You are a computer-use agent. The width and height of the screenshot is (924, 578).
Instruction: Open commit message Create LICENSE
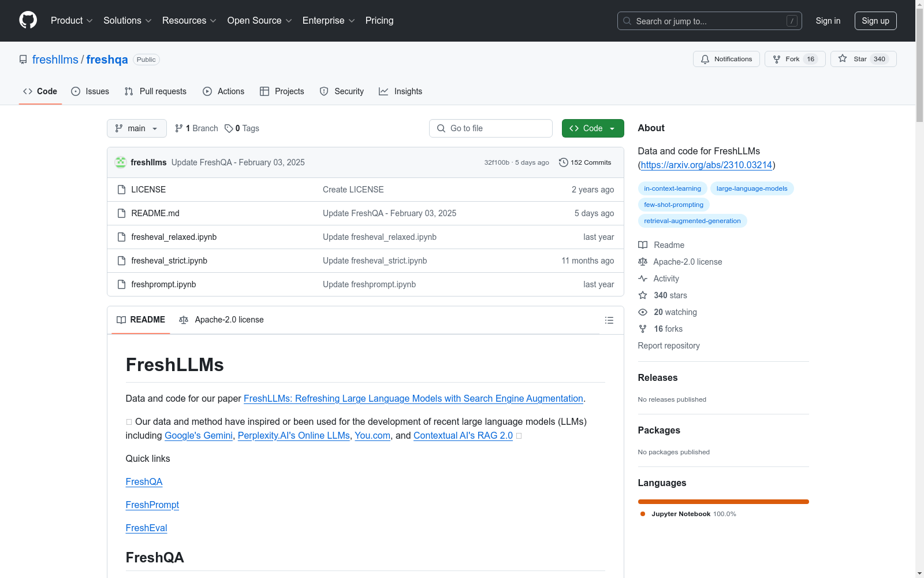[x=353, y=190]
